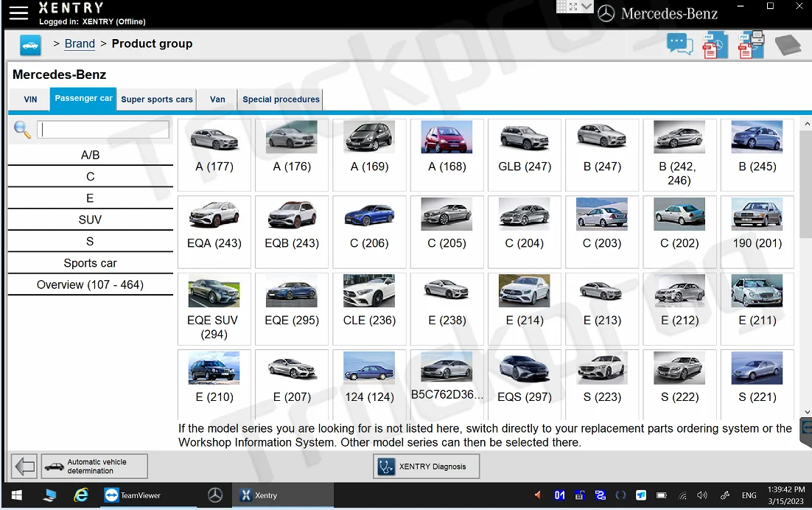Click the scrollbar down arrow
The width and height of the screenshot is (812, 510).
[807, 412]
